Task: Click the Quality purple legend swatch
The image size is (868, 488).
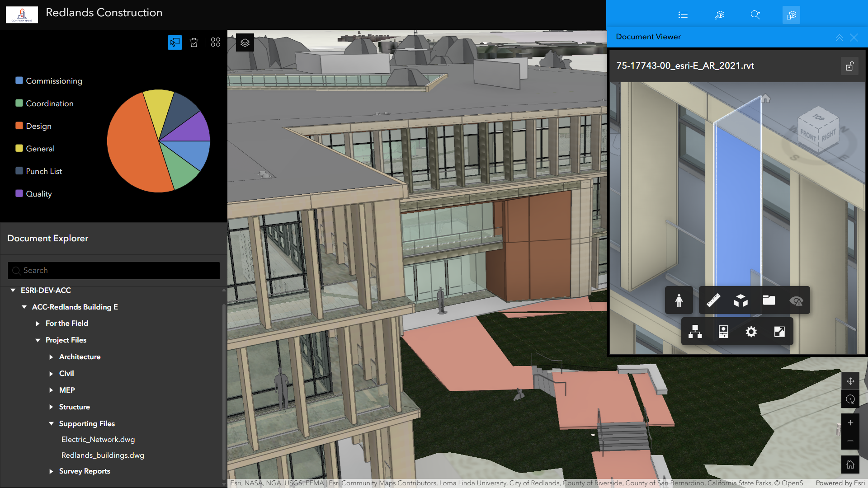Action: 19,193
